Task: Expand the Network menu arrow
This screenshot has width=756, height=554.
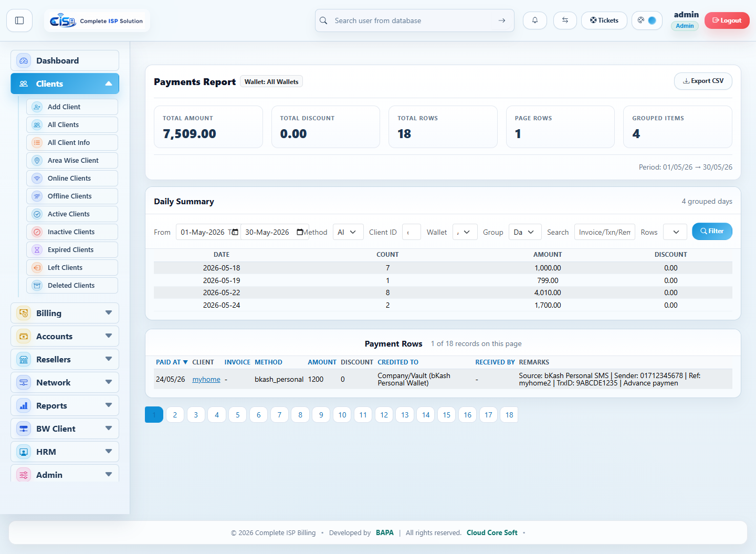Action: pos(109,382)
